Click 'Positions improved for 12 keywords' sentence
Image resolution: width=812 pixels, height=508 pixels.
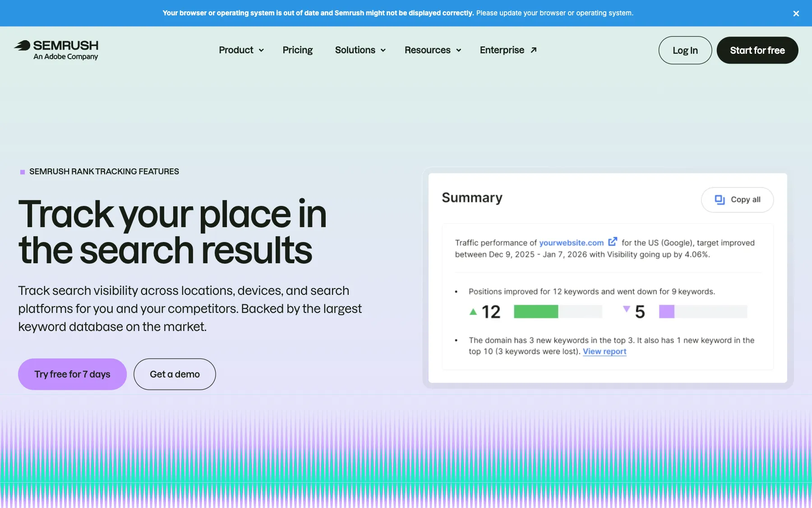pos(592,292)
